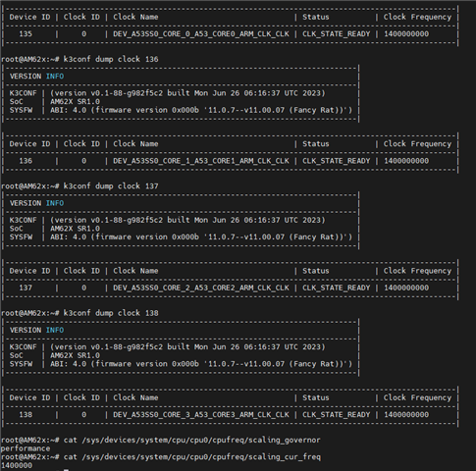Click 'Clock ID' header in device 136 table

coord(81,144)
